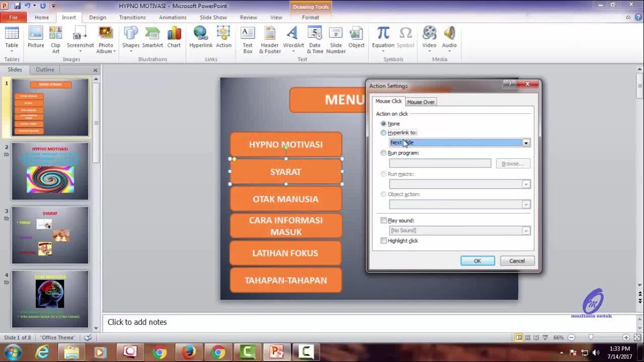
Task: Switch to the Transitions ribbon tab
Action: (132, 17)
